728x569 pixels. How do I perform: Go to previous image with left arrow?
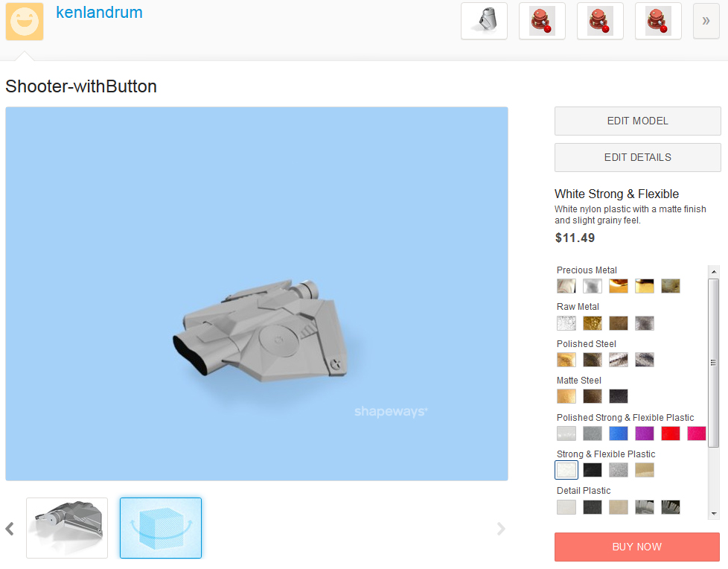[x=10, y=529]
